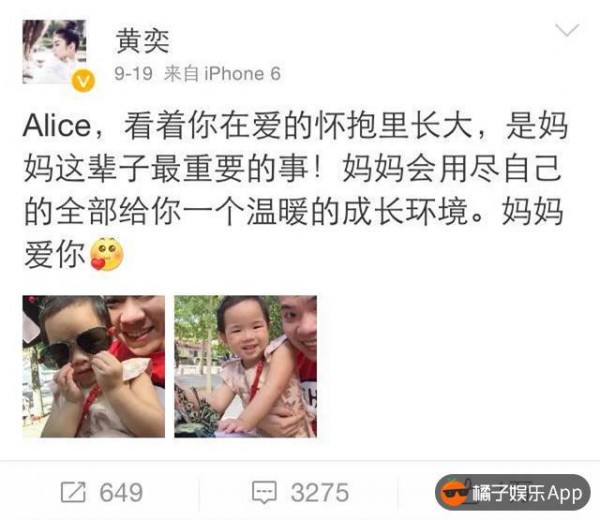View the photo of smiling girl outdoors
This screenshot has height=520, width=600.
246,367
